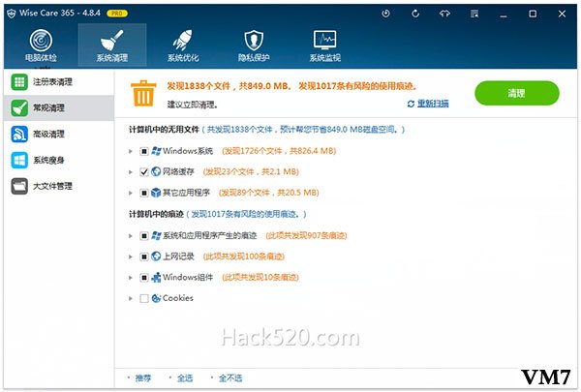Click the 发现89个文件 result text

tap(269, 193)
